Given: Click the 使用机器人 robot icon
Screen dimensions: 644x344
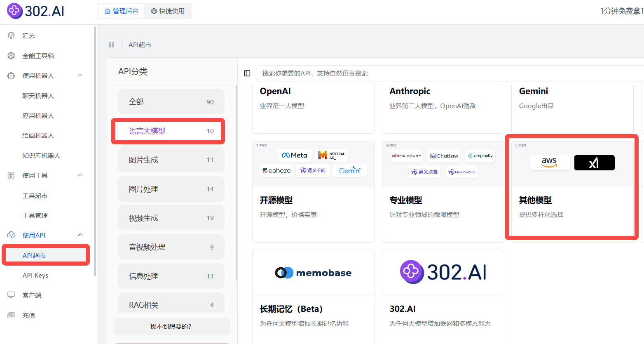Looking at the screenshot, I should [x=11, y=75].
